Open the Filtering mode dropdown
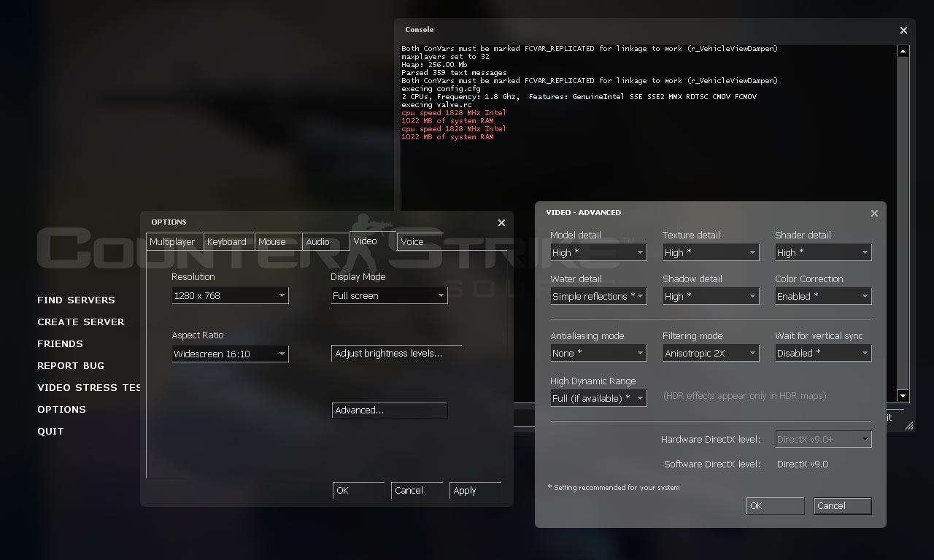This screenshot has width=934, height=560. (711, 353)
